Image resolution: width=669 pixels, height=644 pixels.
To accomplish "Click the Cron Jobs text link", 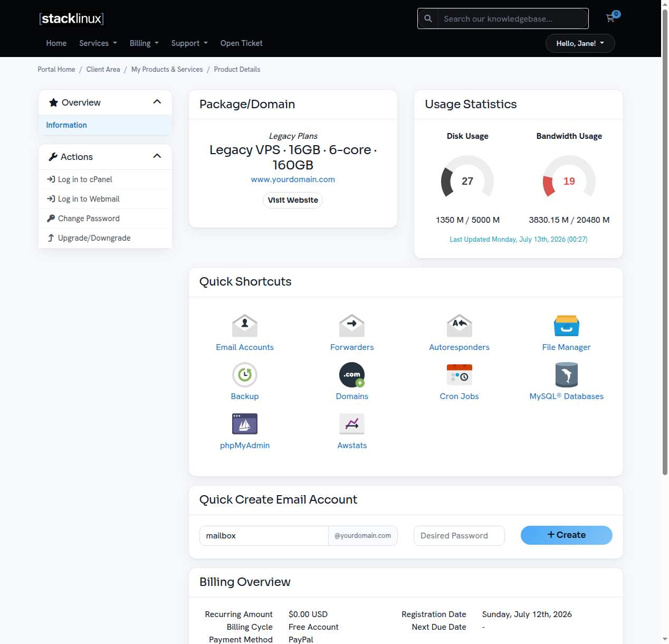I will coord(460,396).
